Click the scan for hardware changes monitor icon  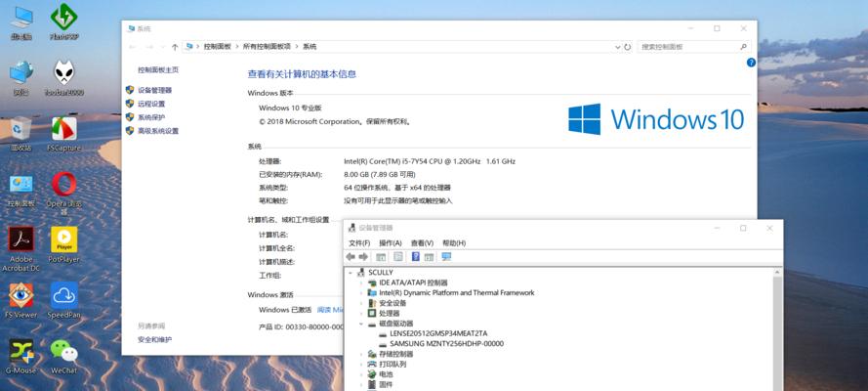(x=446, y=257)
